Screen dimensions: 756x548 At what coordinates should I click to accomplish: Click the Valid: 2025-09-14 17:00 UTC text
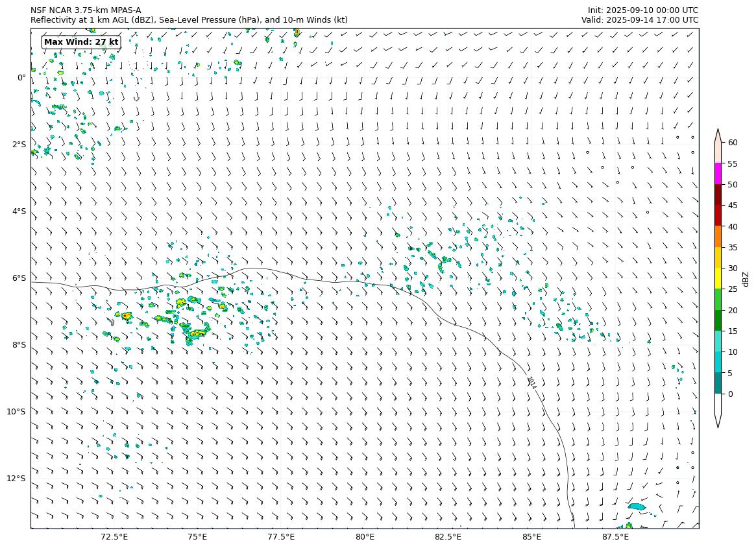pos(639,20)
